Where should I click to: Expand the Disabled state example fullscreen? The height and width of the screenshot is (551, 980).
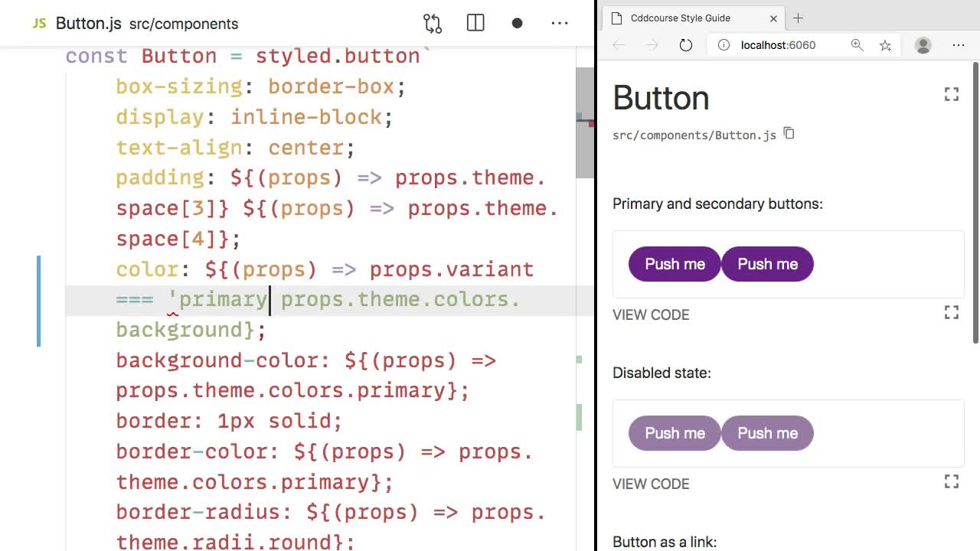coord(952,481)
